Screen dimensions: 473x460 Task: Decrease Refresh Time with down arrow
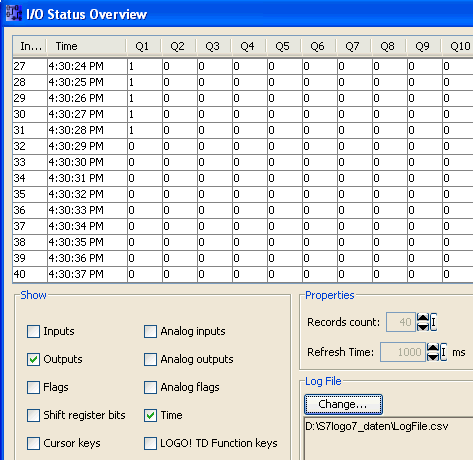click(x=433, y=356)
